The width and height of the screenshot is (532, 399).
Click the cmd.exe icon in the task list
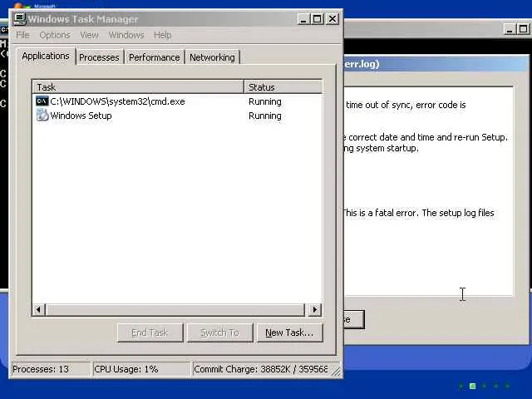[x=42, y=101]
